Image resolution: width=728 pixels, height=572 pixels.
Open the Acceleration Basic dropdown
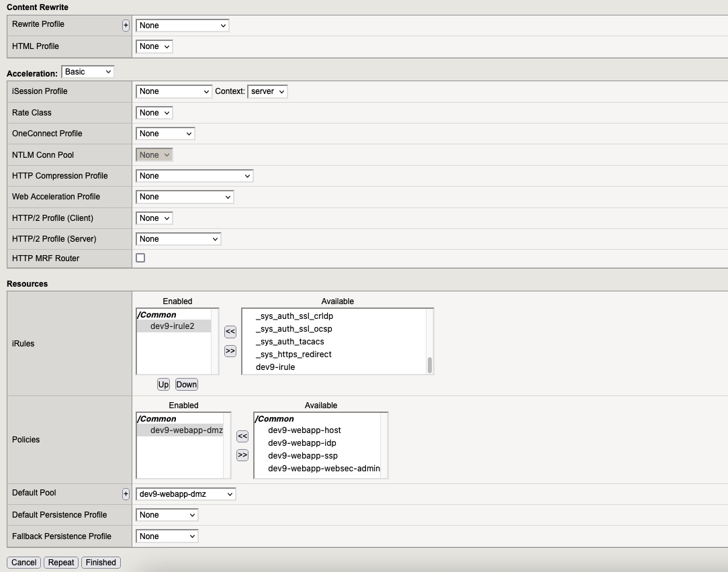click(x=88, y=72)
